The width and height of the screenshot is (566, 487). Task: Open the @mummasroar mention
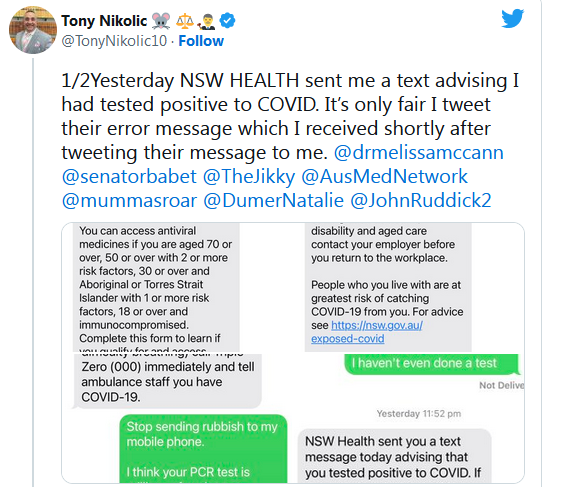coord(129,200)
